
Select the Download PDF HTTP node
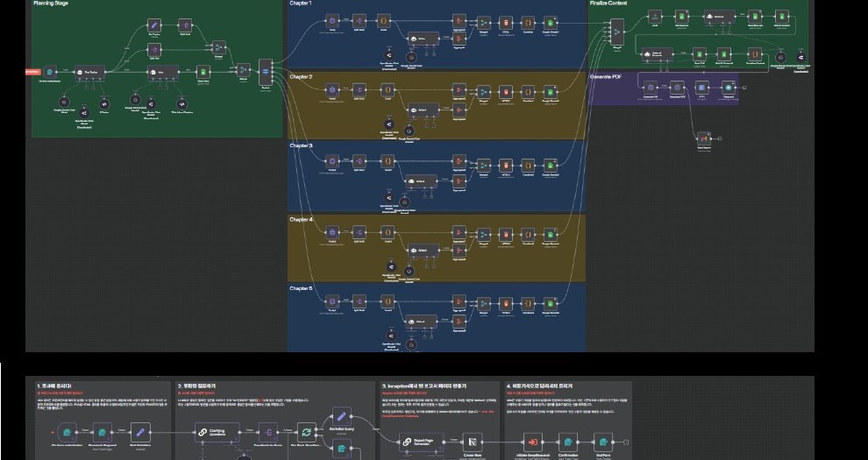(677, 88)
